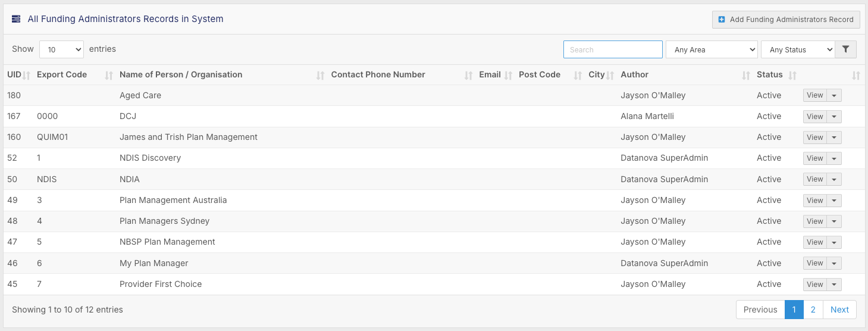Expand View arrow for Provider First Choice
This screenshot has width=868, height=331.
(834, 285)
